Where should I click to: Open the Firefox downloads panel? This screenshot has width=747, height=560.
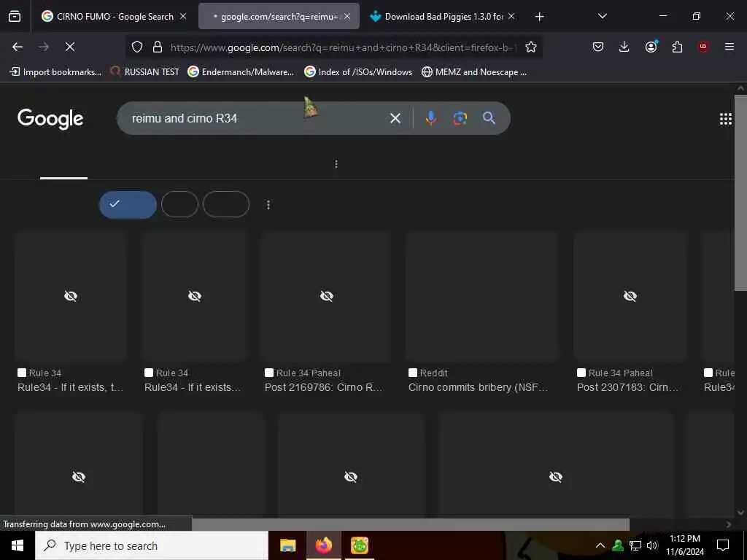624,47
